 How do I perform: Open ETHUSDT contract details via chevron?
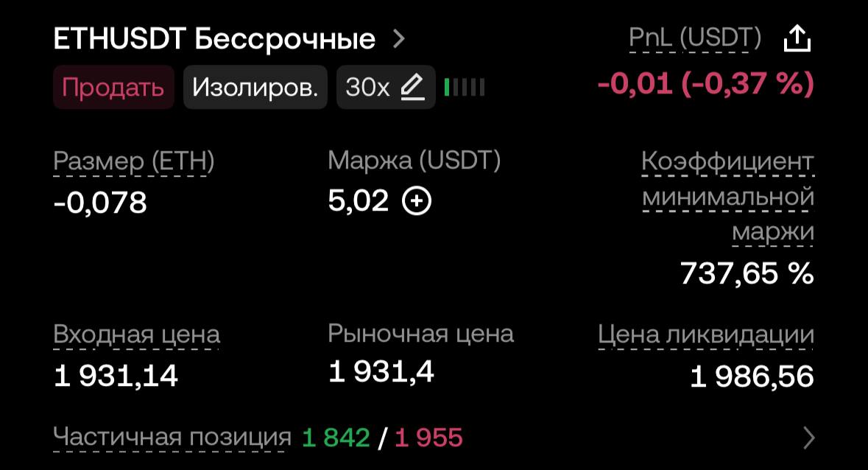(x=398, y=39)
